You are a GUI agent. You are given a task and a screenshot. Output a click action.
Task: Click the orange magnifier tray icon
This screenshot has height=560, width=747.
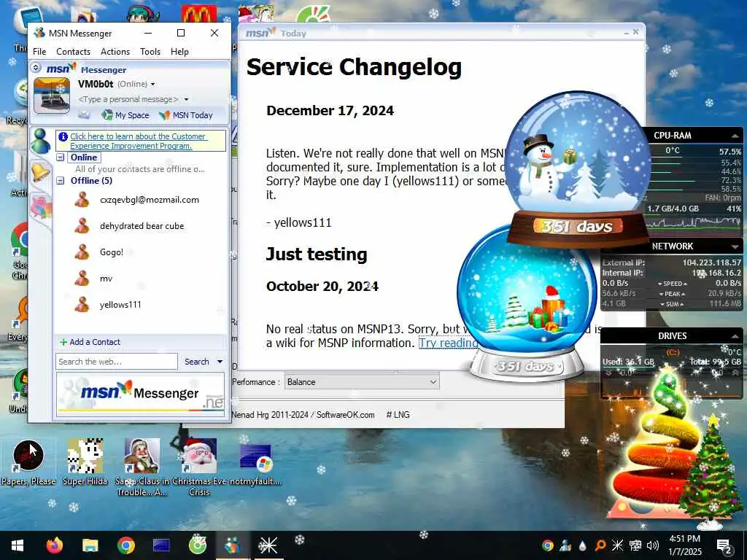click(600, 545)
